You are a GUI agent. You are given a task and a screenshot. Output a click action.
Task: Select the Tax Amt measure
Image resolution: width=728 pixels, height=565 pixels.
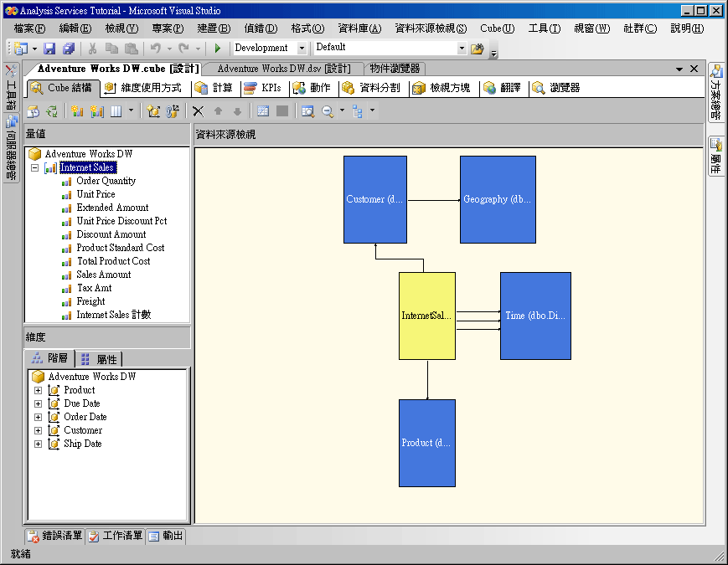pos(94,289)
